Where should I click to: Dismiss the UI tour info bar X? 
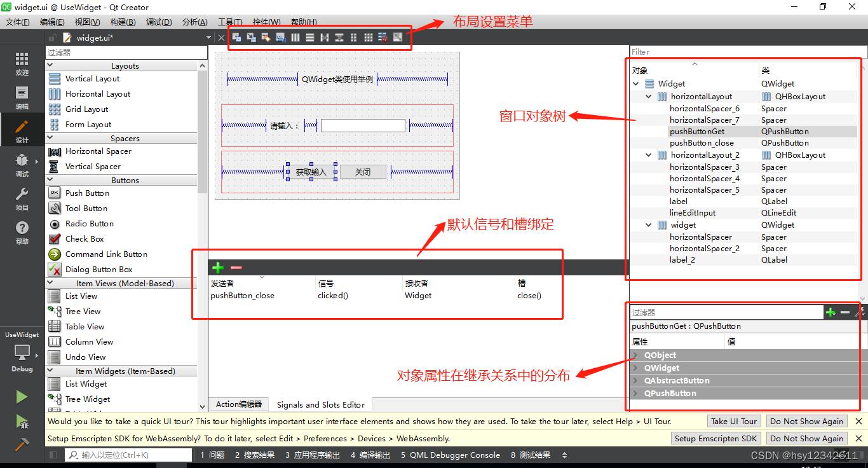click(x=858, y=421)
